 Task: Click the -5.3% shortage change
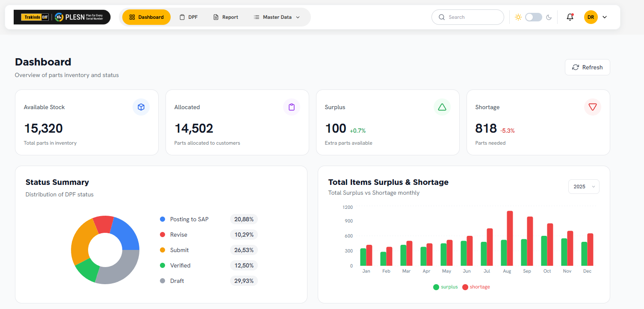(x=508, y=131)
